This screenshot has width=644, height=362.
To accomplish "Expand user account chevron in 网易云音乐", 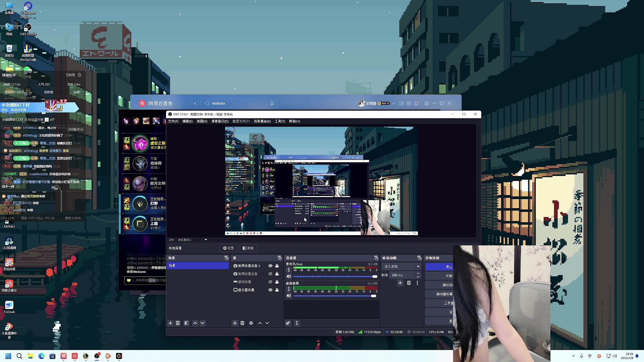I will tap(394, 103).
